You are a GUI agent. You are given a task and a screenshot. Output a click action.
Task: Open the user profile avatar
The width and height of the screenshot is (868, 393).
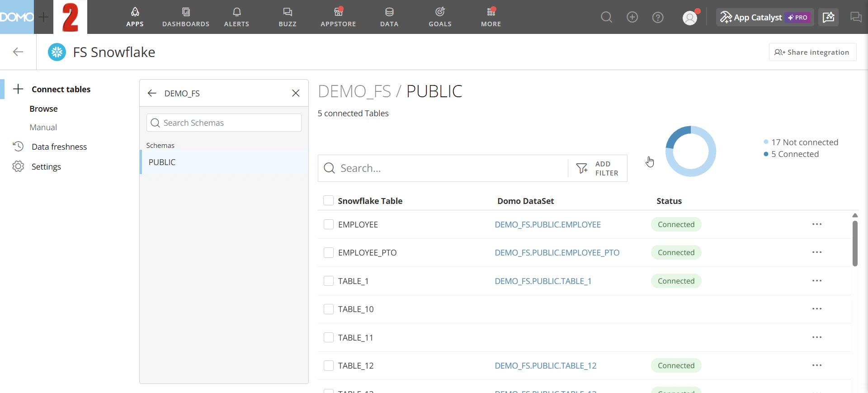pos(690,18)
